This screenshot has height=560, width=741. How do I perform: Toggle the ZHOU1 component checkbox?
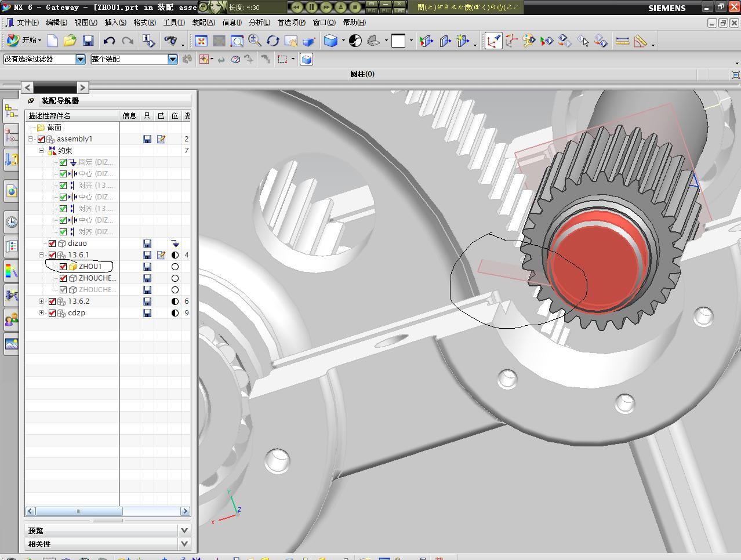point(63,267)
